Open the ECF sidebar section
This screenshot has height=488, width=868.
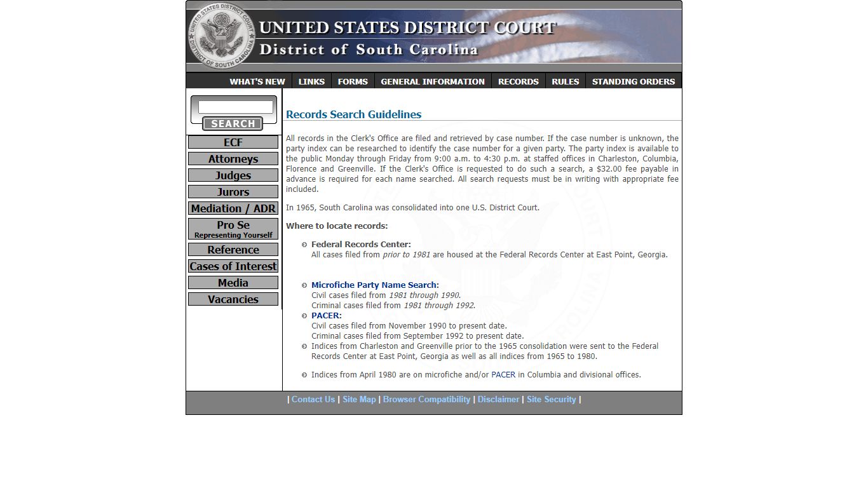[233, 142]
